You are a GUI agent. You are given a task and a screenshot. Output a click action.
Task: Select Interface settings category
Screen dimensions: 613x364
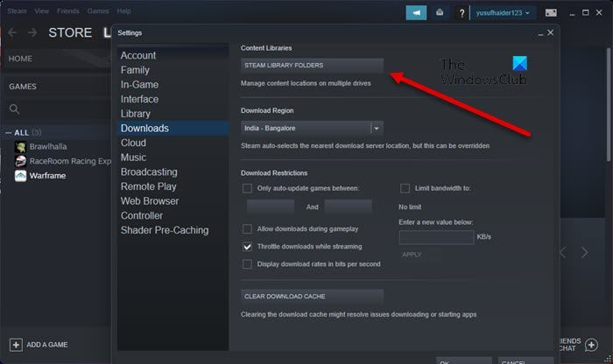click(173, 99)
